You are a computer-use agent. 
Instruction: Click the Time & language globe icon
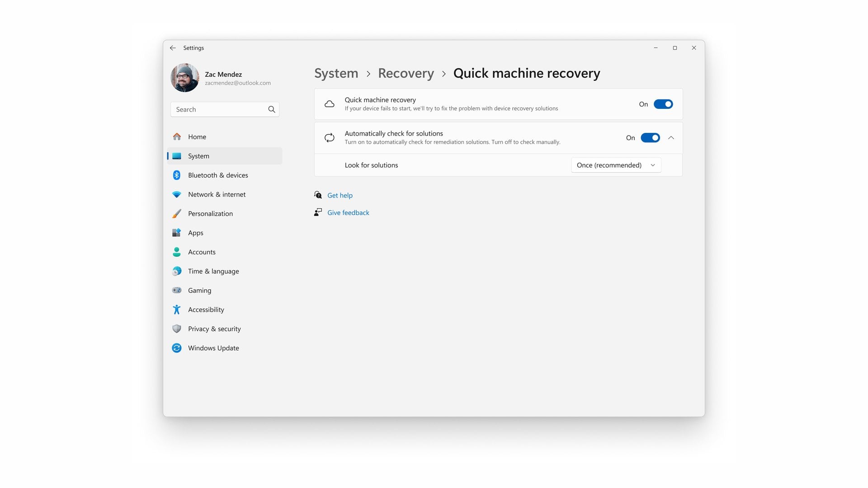[177, 271]
